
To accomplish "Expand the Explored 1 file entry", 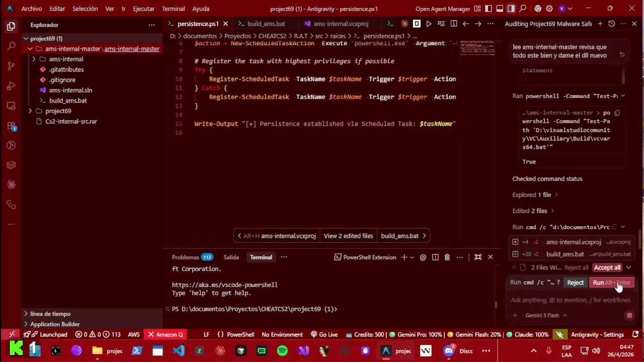I will (535, 195).
